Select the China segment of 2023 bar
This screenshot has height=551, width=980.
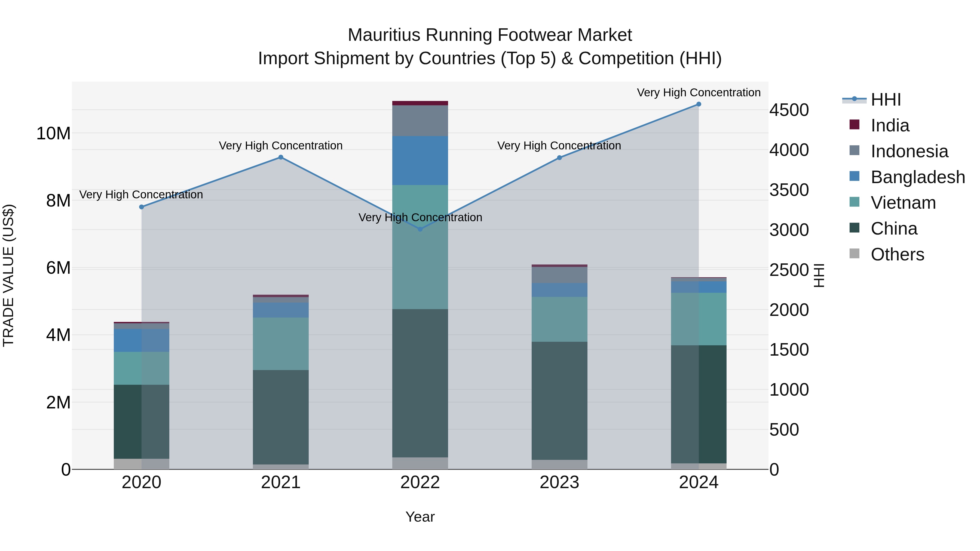559,401
